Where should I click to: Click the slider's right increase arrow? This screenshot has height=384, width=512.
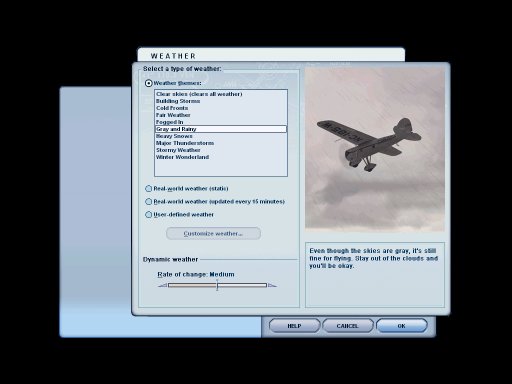[x=272, y=285]
